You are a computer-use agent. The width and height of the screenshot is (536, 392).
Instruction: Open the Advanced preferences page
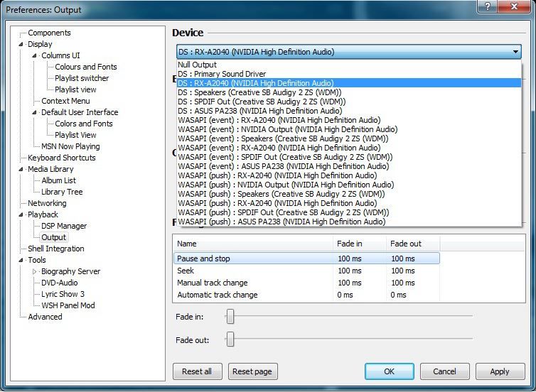pos(45,317)
